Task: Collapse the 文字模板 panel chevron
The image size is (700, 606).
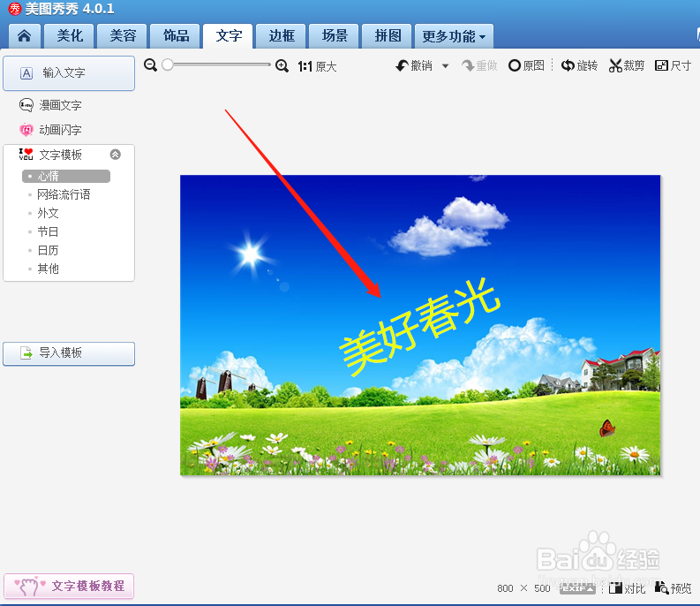Action: [115, 155]
